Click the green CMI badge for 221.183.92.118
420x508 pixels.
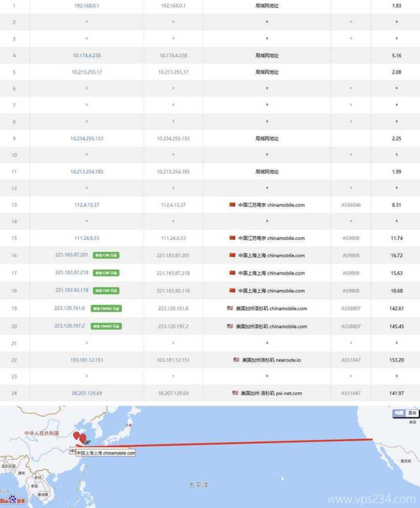(x=106, y=291)
